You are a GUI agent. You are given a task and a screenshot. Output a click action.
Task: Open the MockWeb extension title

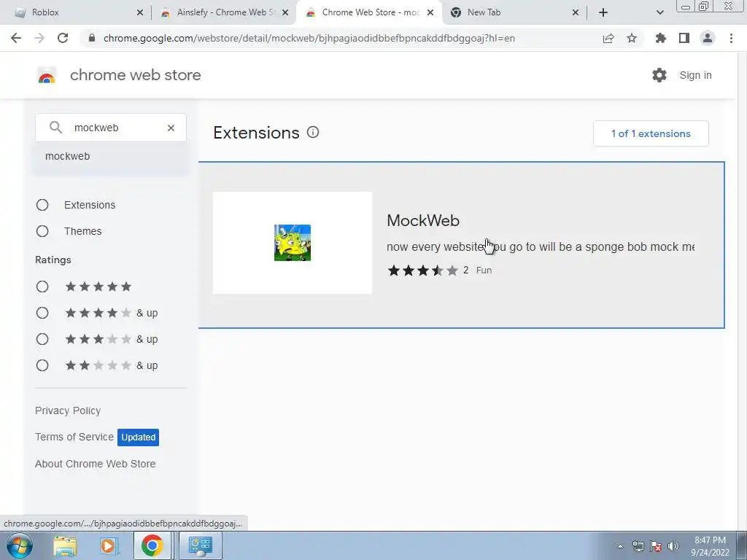point(423,220)
